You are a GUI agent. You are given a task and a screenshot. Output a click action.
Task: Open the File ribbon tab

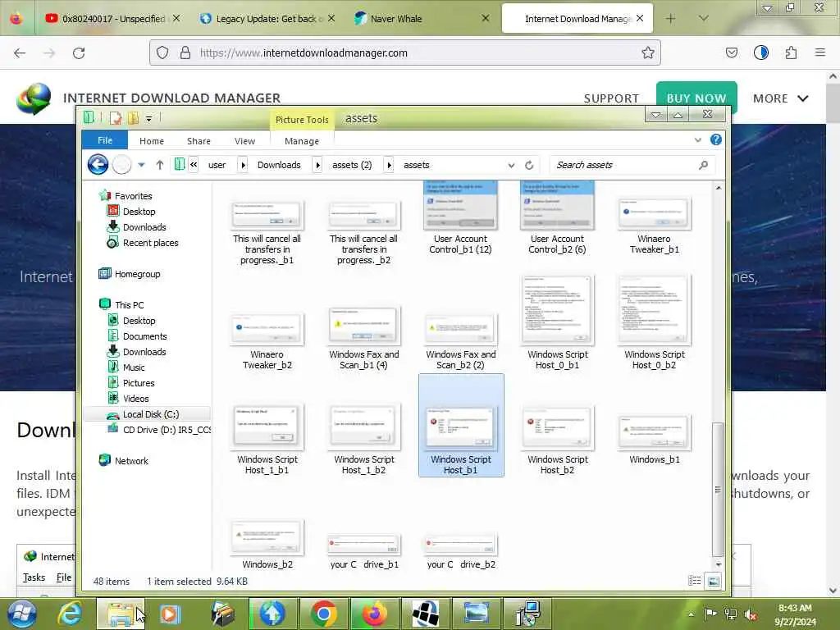(105, 140)
